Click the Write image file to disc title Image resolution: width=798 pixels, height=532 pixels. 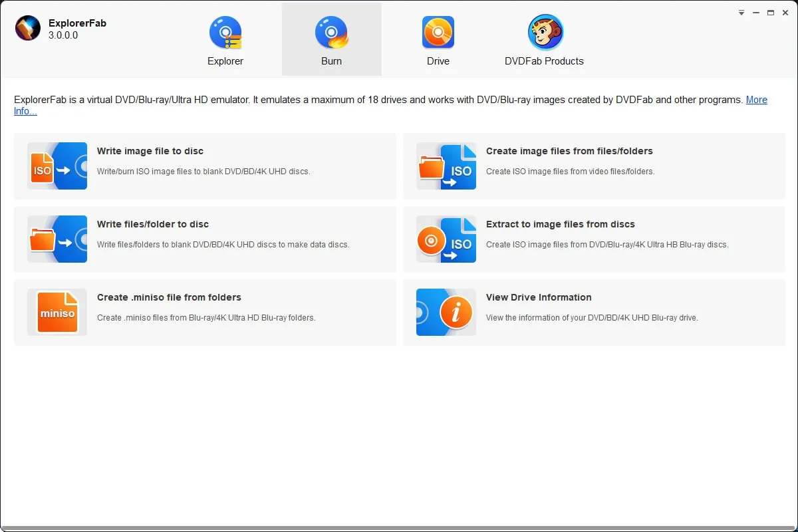pos(150,151)
